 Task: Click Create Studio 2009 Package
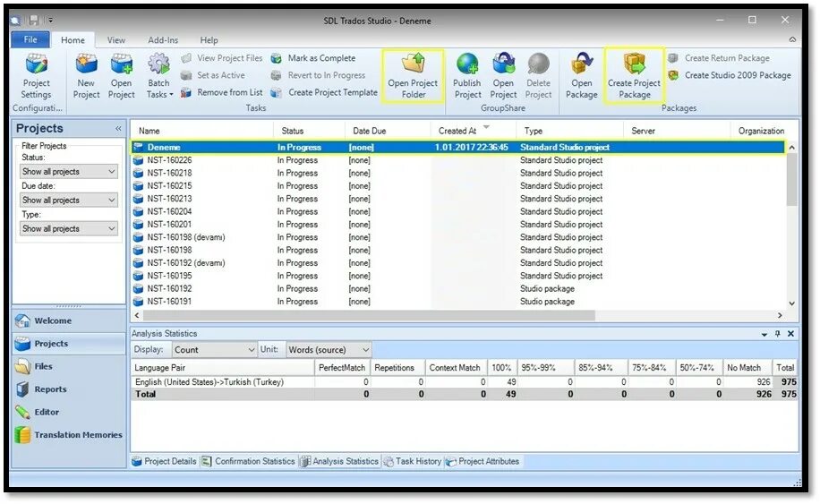[x=730, y=75]
